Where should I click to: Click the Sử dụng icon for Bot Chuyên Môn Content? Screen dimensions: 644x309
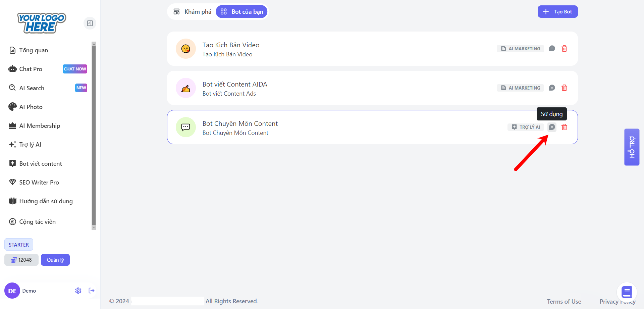click(552, 127)
